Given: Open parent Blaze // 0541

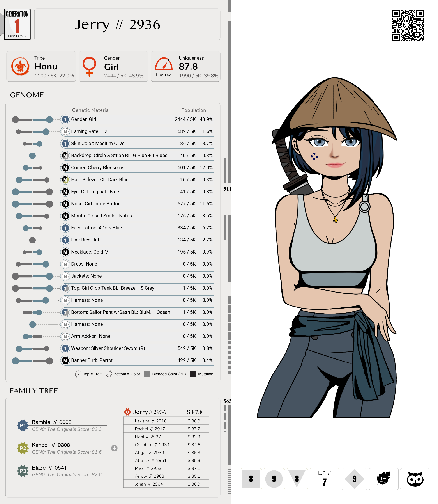Looking at the screenshot, I should [x=49, y=468].
